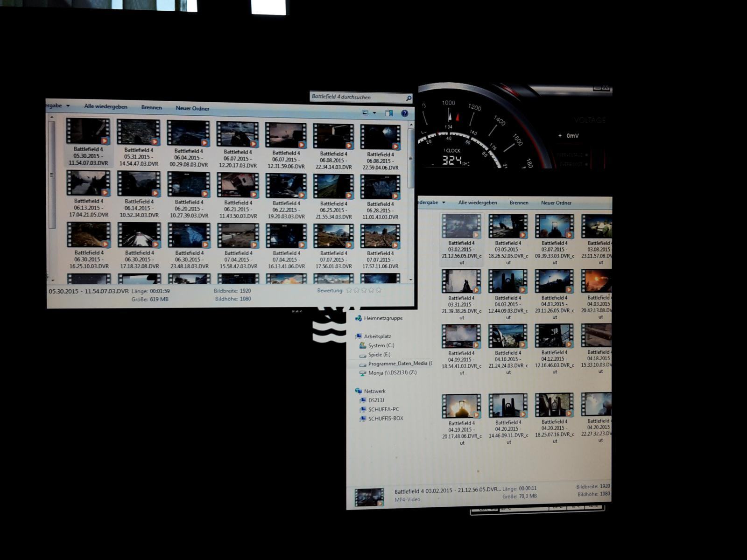This screenshot has height=560, width=747.
Task: Click 'Neuer Ordner' in the left window
Action: pyautogui.click(x=192, y=108)
